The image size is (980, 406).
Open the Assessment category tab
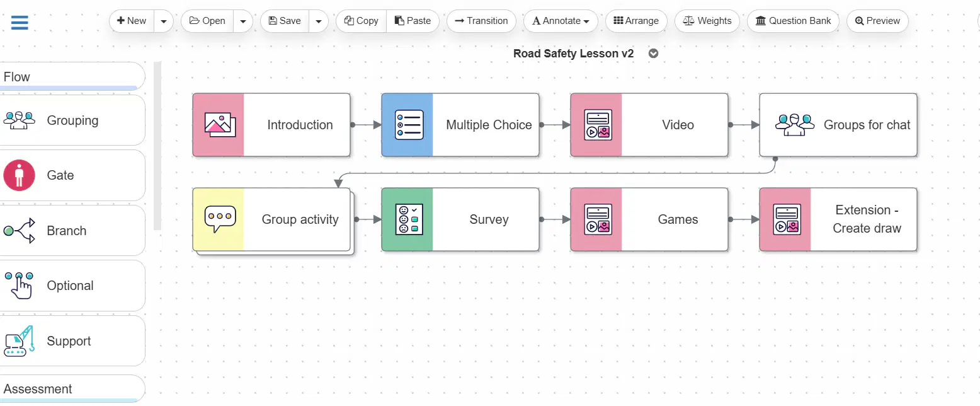(72, 388)
